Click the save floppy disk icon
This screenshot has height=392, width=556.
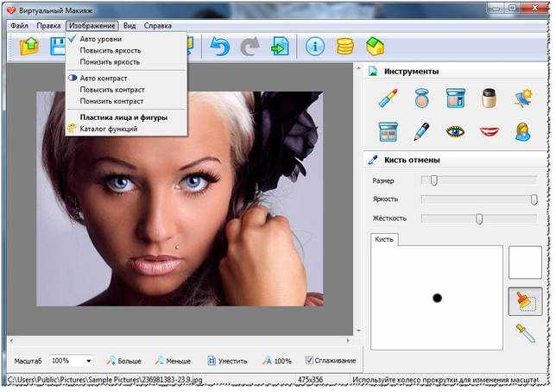58,46
